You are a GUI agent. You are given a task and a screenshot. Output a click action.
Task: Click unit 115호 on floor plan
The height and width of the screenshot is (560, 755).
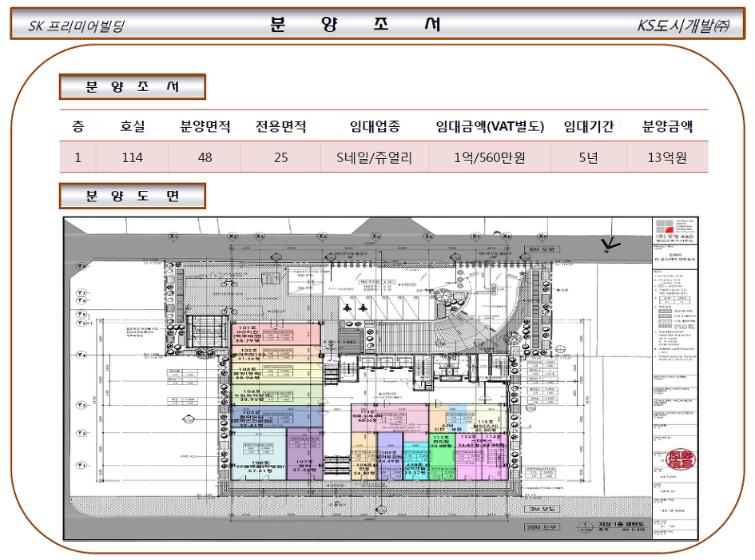487,419
